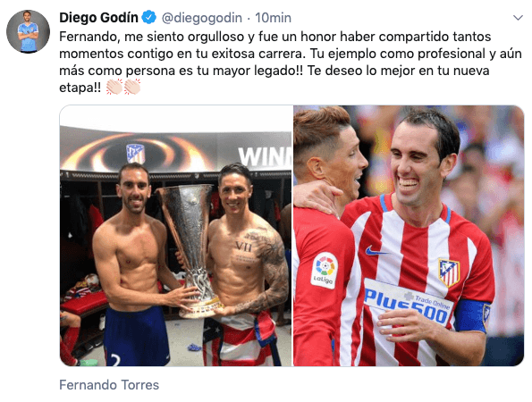
Task: Click the Fernando Torres tag label
Action: coord(109,385)
